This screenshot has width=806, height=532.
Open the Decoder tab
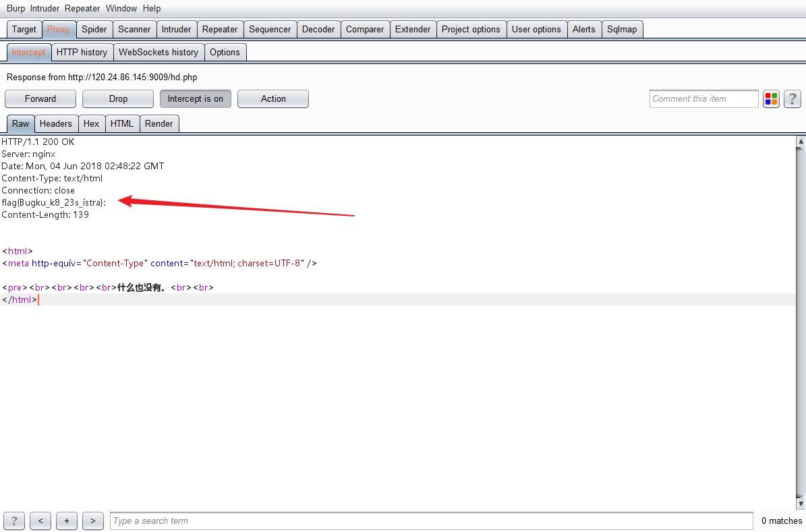pyautogui.click(x=318, y=29)
